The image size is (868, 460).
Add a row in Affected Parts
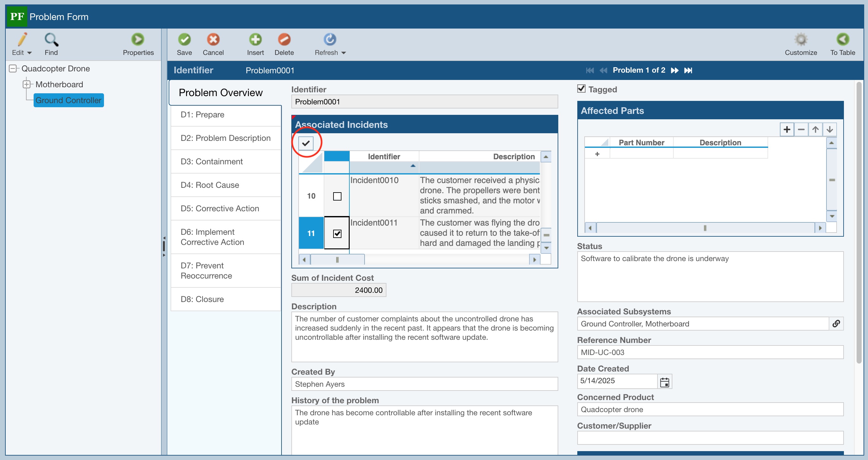[787, 129]
